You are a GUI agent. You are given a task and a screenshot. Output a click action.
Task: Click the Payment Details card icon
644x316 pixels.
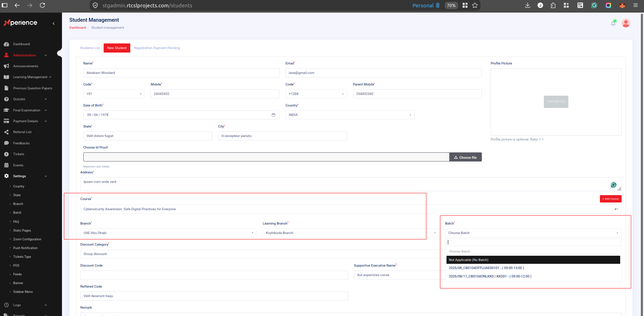[6, 121]
